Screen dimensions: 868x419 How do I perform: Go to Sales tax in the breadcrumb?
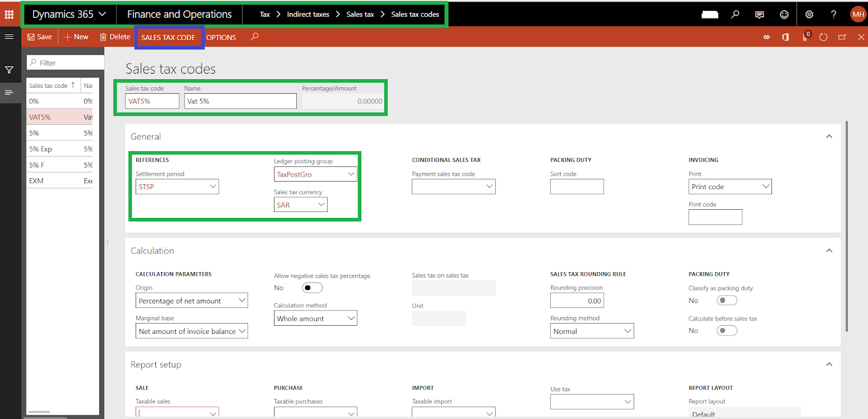pos(360,15)
